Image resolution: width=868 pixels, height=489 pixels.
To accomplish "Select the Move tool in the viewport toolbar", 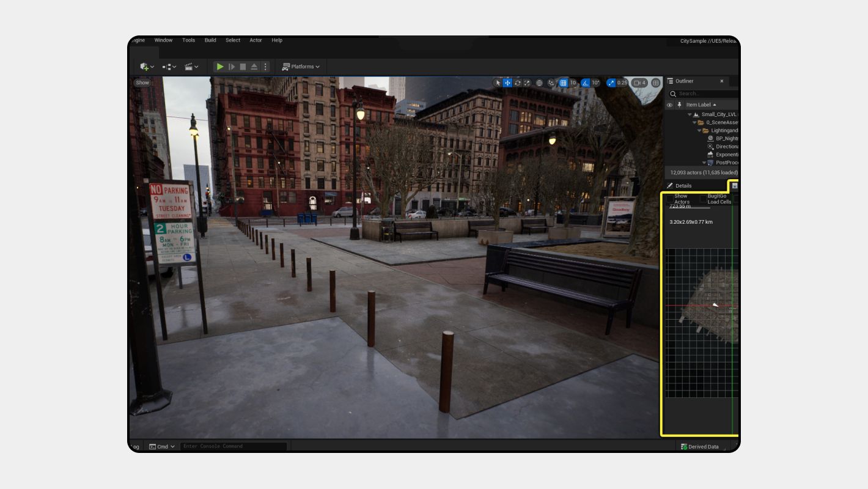I will pos(507,82).
